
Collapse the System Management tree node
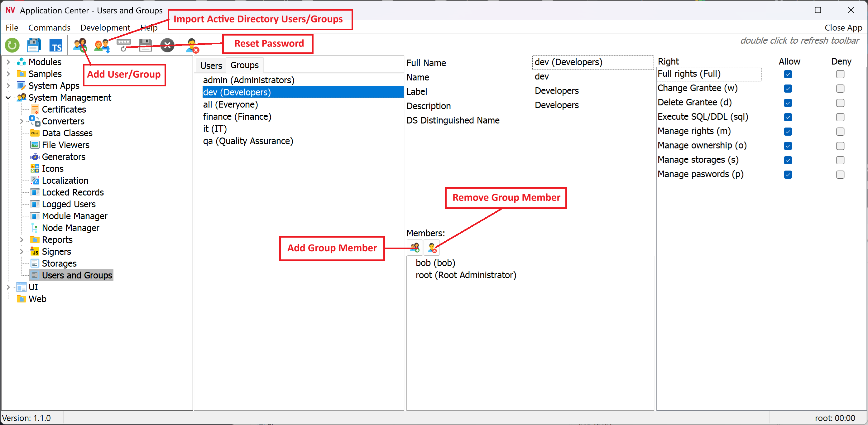tap(8, 98)
